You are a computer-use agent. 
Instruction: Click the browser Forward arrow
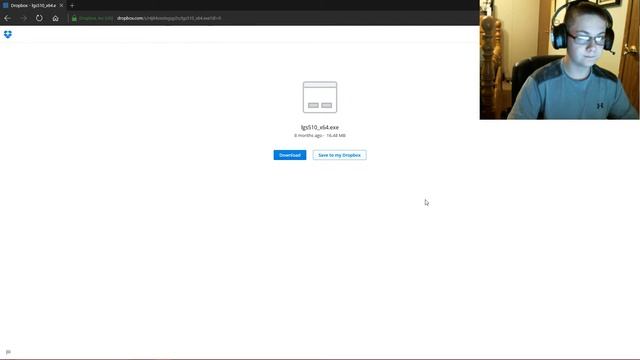pyautogui.click(x=23, y=18)
